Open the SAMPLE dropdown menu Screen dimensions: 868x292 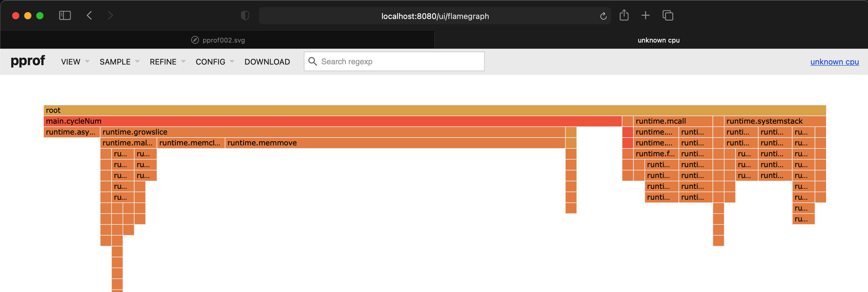pos(119,62)
